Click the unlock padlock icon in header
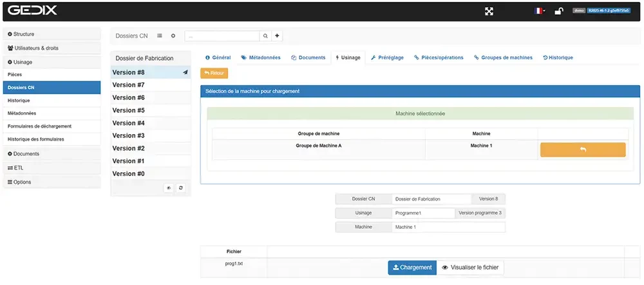644x285 pixels. click(559, 11)
